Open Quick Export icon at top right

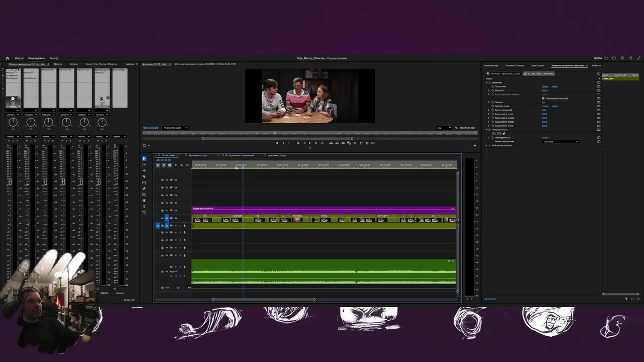[x=614, y=58]
